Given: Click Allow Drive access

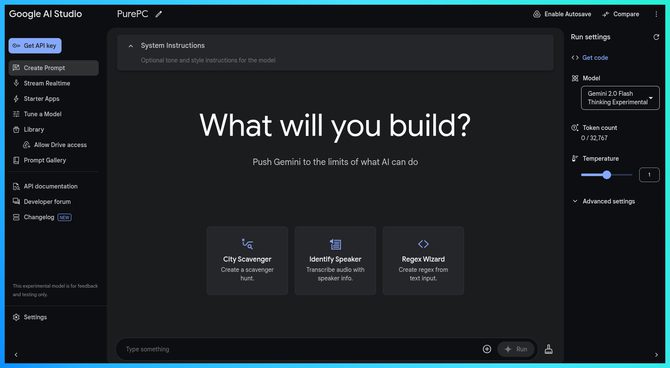Looking at the screenshot, I should click(x=60, y=145).
